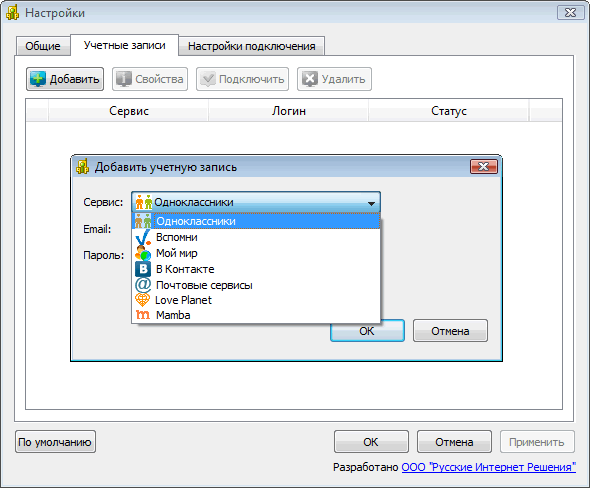This screenshot has width=590, height=488.
Task: Click the Логин column header
Action: click(x=289, y=111)
